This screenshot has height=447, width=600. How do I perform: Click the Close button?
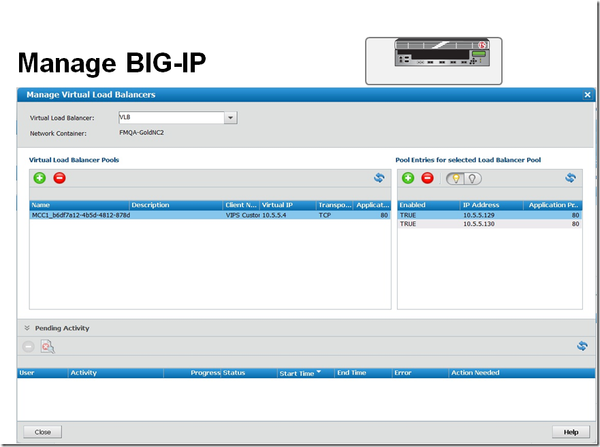pos(42,432)
